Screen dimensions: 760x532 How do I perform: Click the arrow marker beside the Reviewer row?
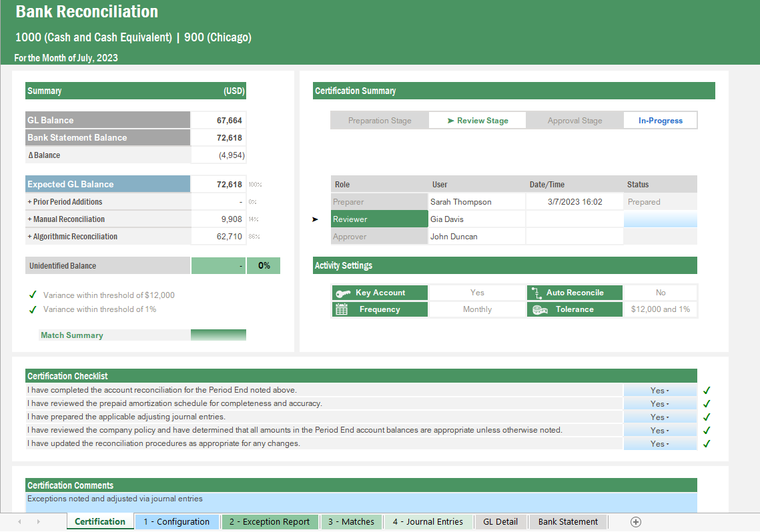pos(315,219)
